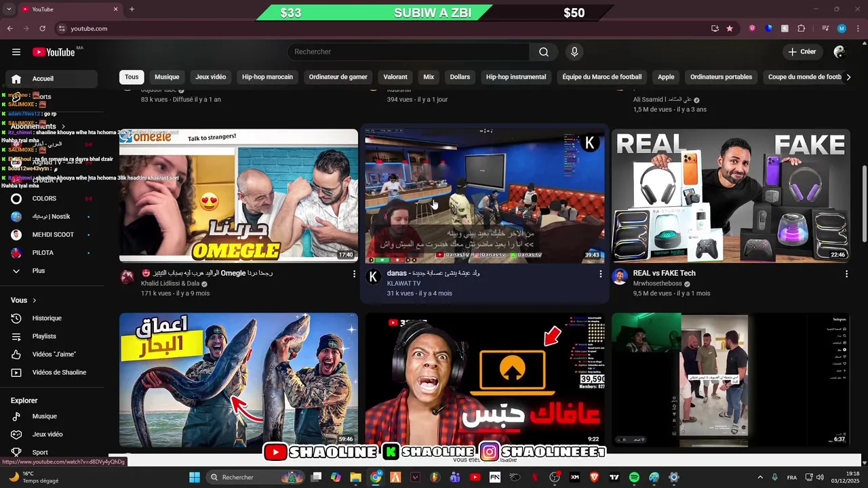This screenshot has width=868, height=488.
Task: Open Chrome three-dot menu
Action: coord(858,28)
